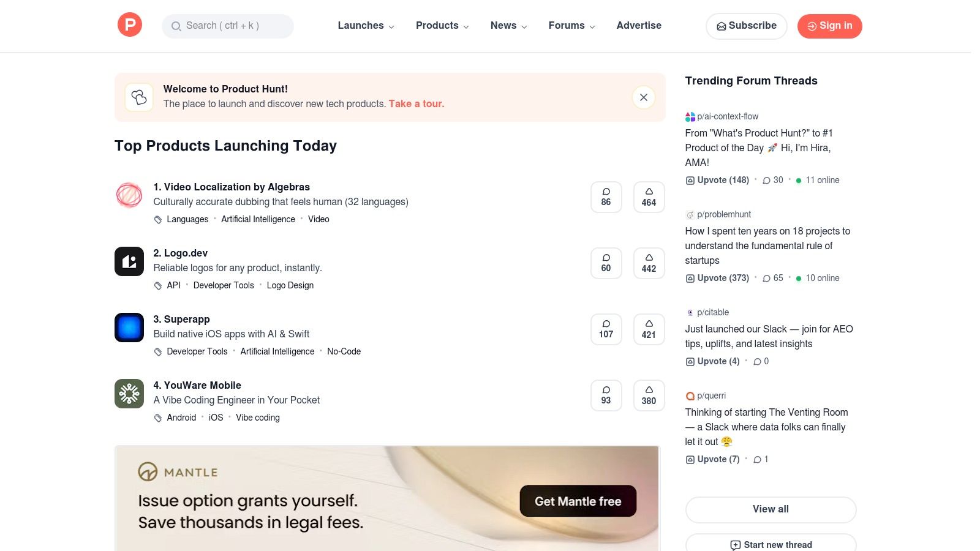
Task: Click the Sign in button
Action: [x=829, y=26]
